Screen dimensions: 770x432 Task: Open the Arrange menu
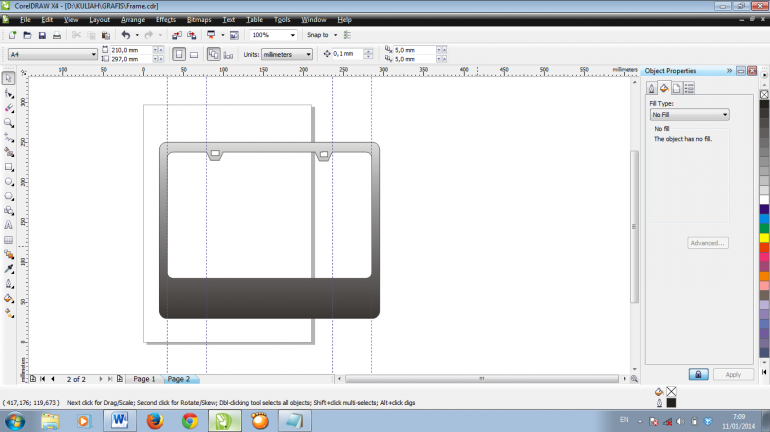(x=133, y=20)
